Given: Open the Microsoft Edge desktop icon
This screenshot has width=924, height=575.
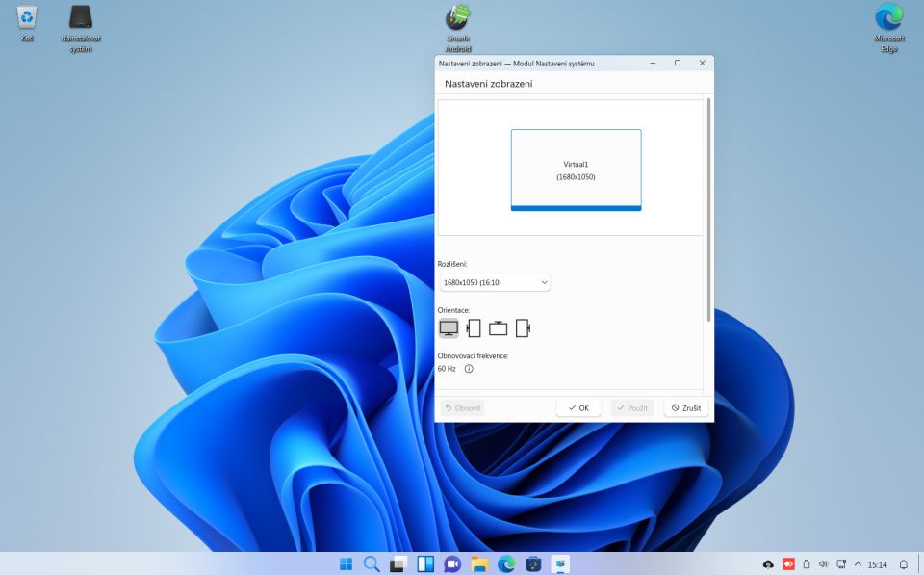Looking at the screenshot, I should coord(889,28).
